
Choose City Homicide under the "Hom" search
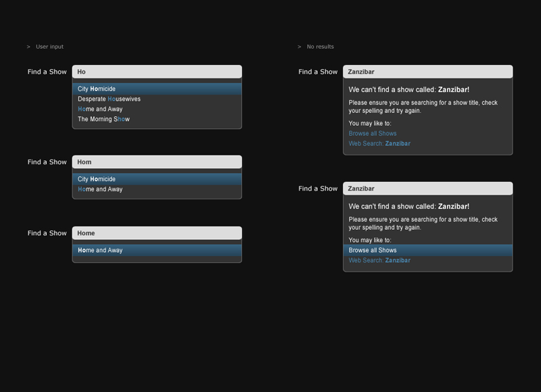[156, 179]
